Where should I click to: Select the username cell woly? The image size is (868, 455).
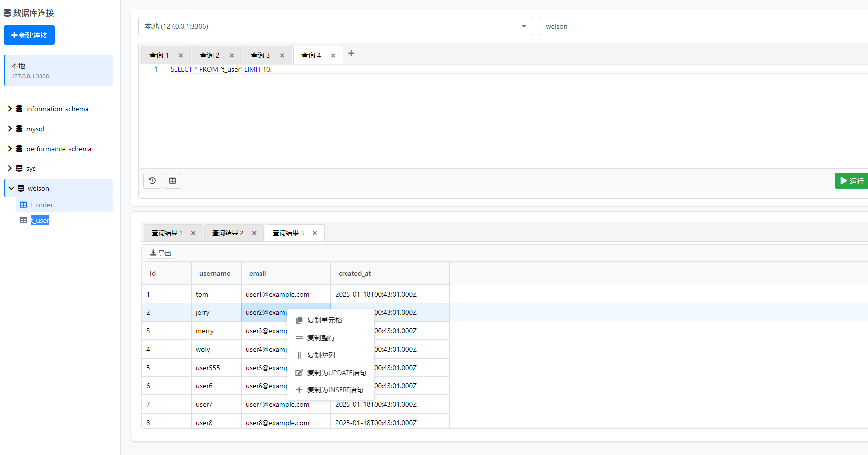[216, 349]
